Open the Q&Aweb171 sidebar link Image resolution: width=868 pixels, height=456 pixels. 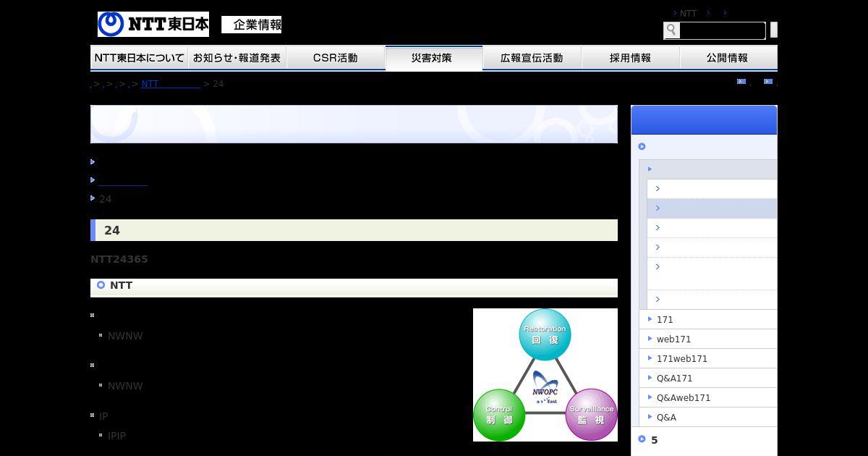pyautogui.click(x=684, y=397)
